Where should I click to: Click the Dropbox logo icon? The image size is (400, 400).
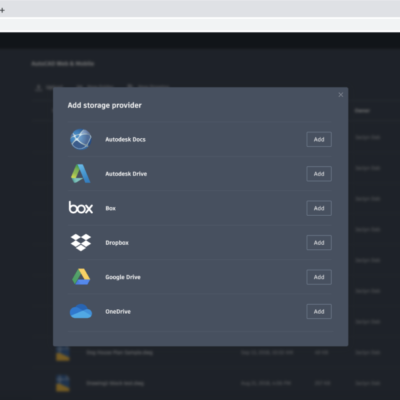click(81, 242)
